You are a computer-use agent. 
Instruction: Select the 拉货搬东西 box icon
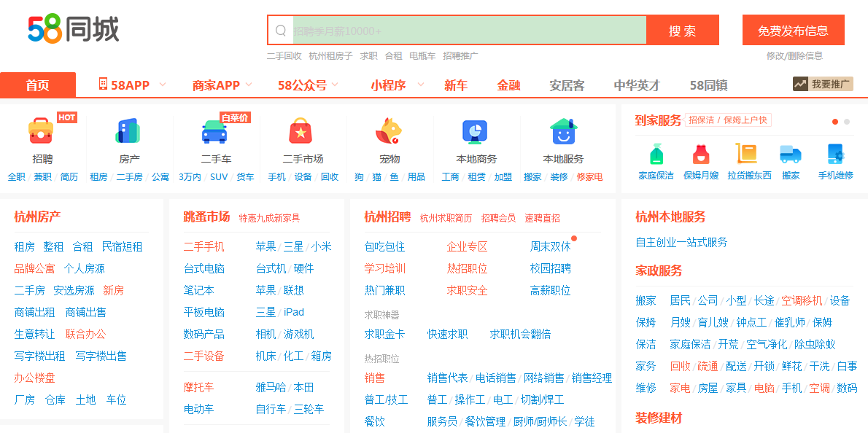746,154
